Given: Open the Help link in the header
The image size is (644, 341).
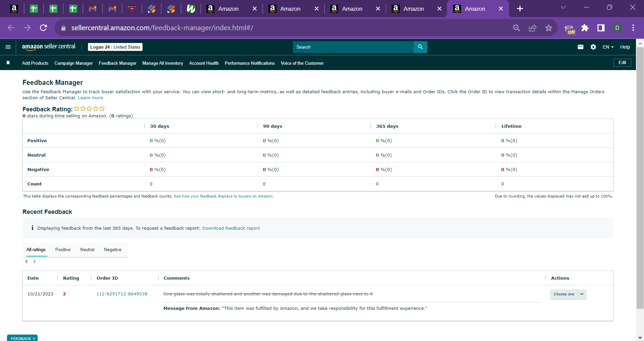Looking at the screenshot, I should tap(625, 47).
